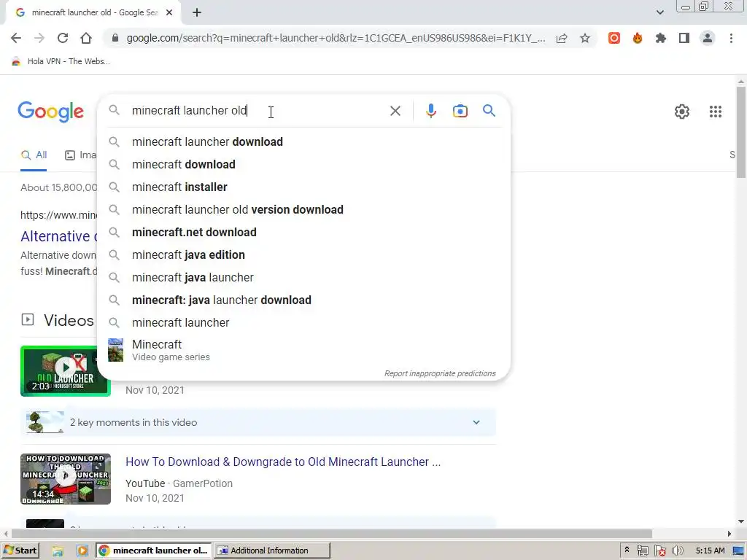This screenshot has width=747, height=560.
Task: Expand the 2 key moments in this video chevron
Action: click(476, 422)
